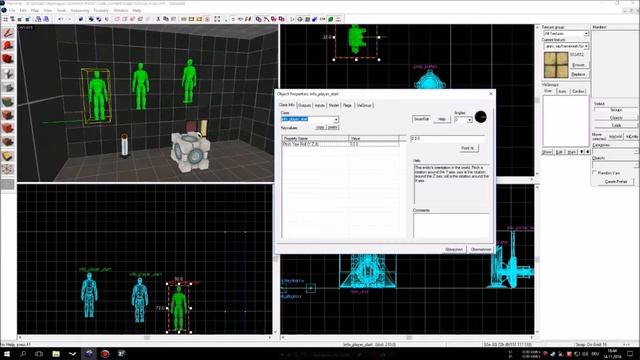Open Task View from the taskbar
Image resolution: width=640 pixels, height=360 pixels.
39,354
